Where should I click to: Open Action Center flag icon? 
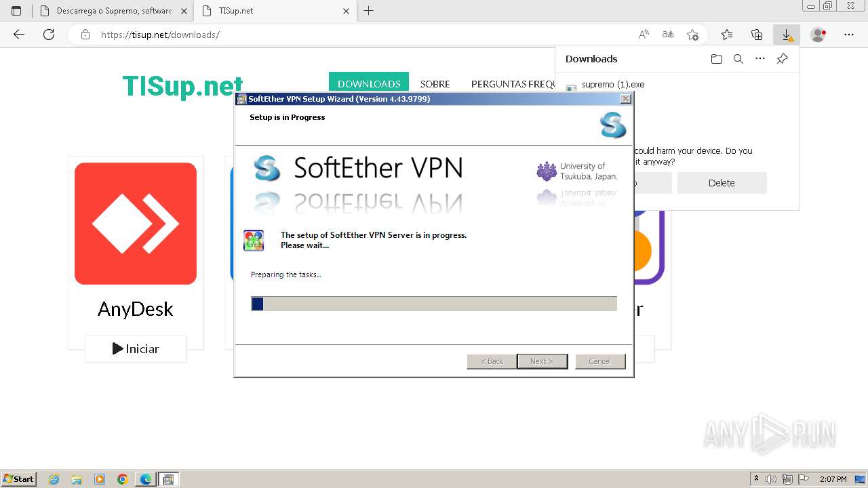pyautogui.click(x=804, y=479)
